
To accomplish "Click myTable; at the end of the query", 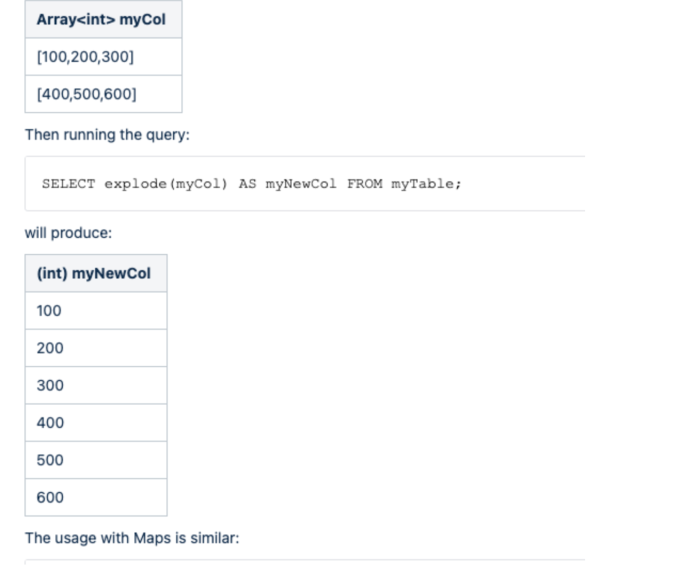I will 426,184.
